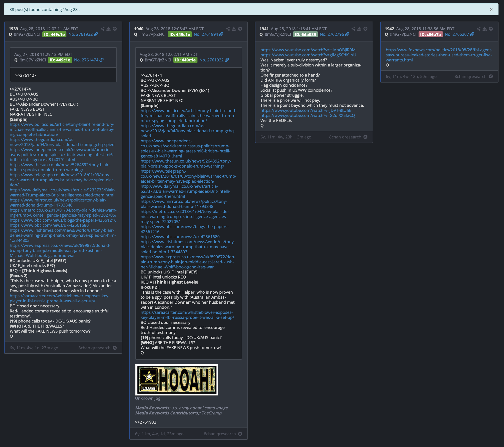Download post 1940 icon
Screen dimensions: 504x447
point(234,29)
